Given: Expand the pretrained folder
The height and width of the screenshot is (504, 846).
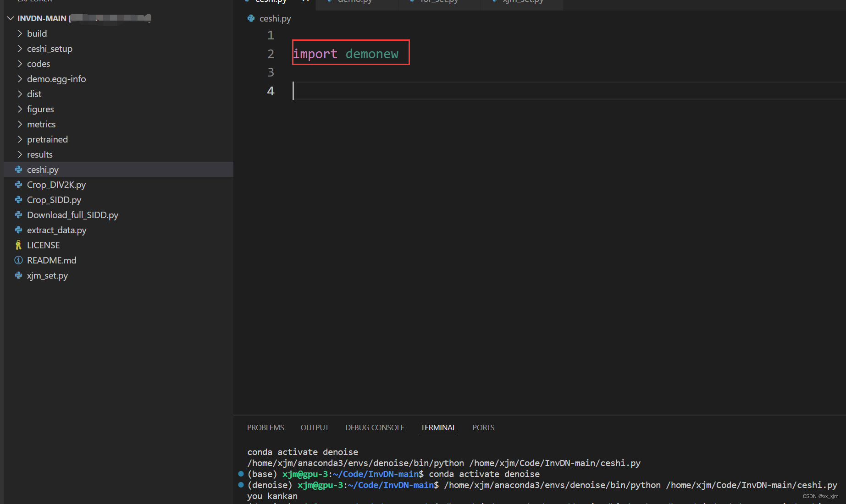Looking at the screenshot, I should (x=20, y=139).
